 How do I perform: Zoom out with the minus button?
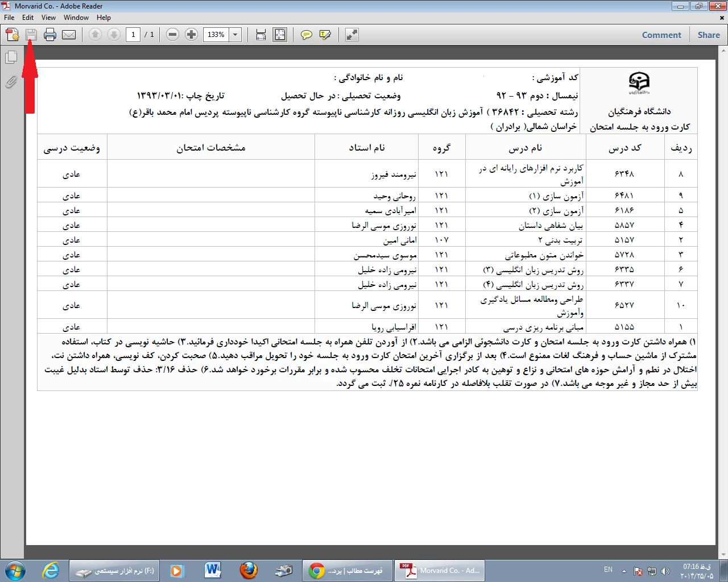pyautogui.click(x=173, y=35)
